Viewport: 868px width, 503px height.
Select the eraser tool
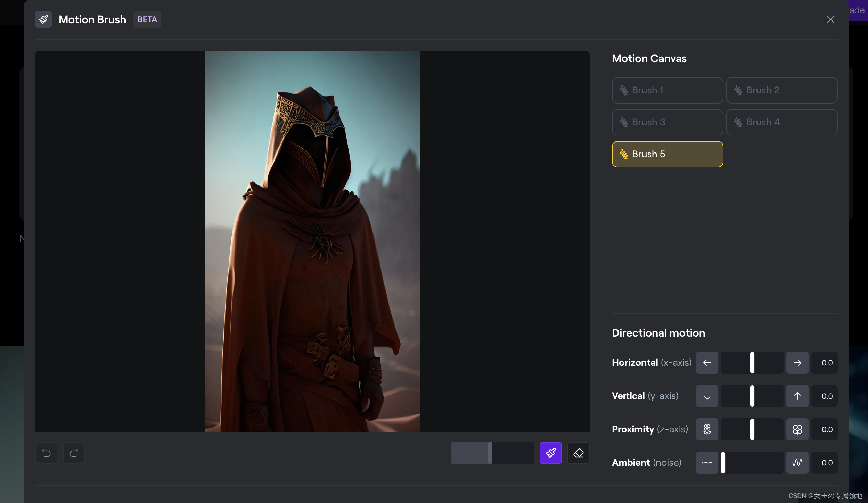click(x=578, y=453)
